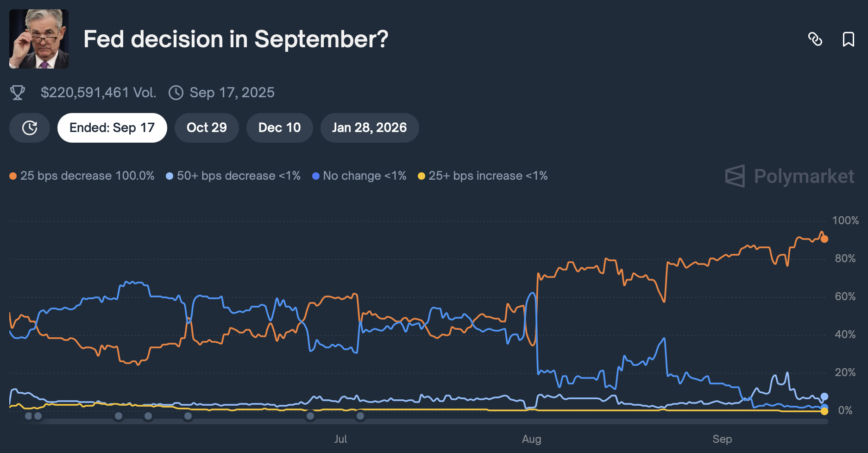Click the 100% label on the price axis
This screenshot has height=453, width=868.
point(845,220)
